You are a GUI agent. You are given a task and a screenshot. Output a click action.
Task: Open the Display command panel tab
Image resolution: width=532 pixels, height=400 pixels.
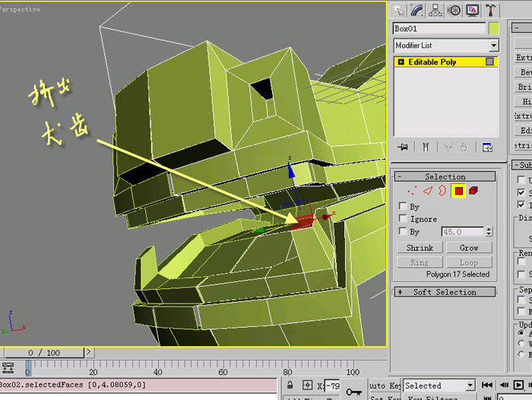(x=472, y=10)
